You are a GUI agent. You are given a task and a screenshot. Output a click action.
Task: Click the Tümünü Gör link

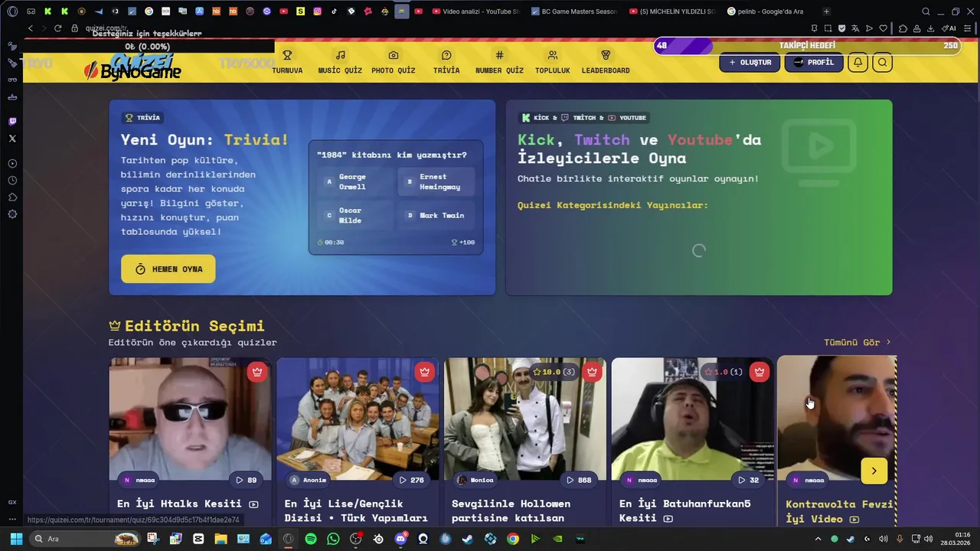pos(857,342)
